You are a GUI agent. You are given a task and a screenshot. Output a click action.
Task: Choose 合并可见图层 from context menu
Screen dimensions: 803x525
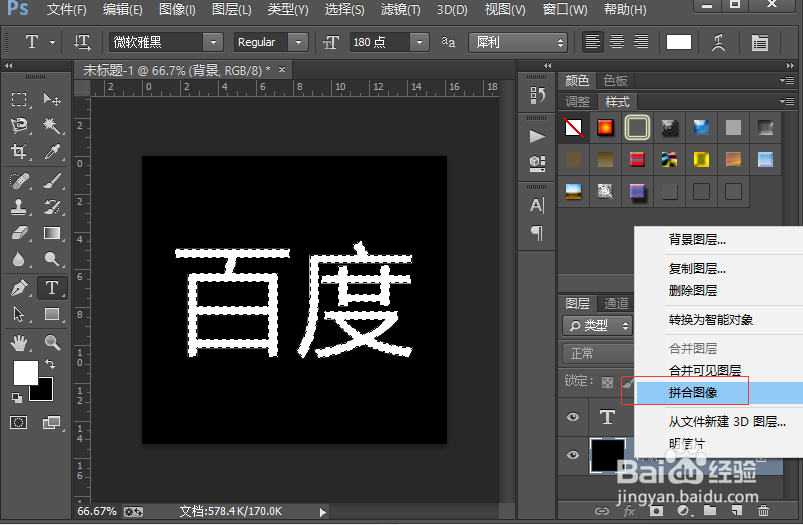tap(720, 370)
